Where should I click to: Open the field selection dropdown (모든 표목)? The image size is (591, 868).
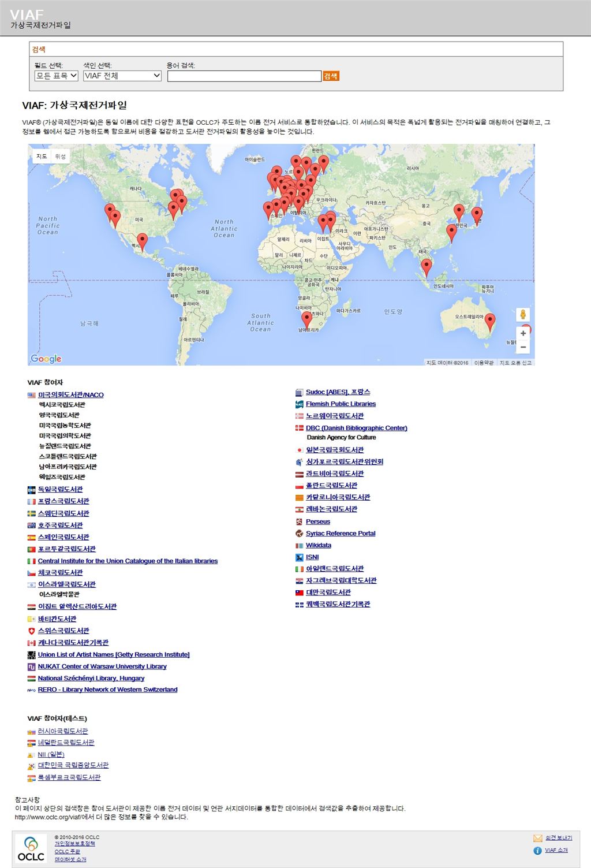(x=56, y=76)
